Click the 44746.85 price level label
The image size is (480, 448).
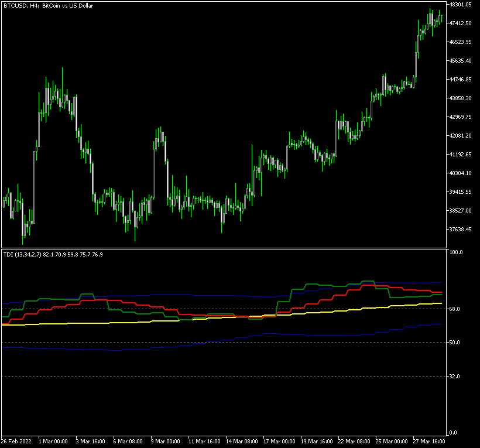462,80
